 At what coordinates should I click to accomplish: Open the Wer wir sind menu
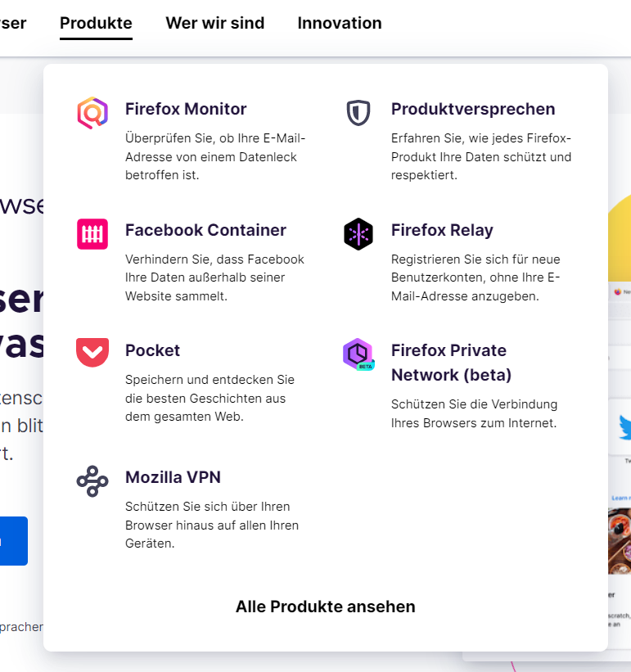point(215,23)
